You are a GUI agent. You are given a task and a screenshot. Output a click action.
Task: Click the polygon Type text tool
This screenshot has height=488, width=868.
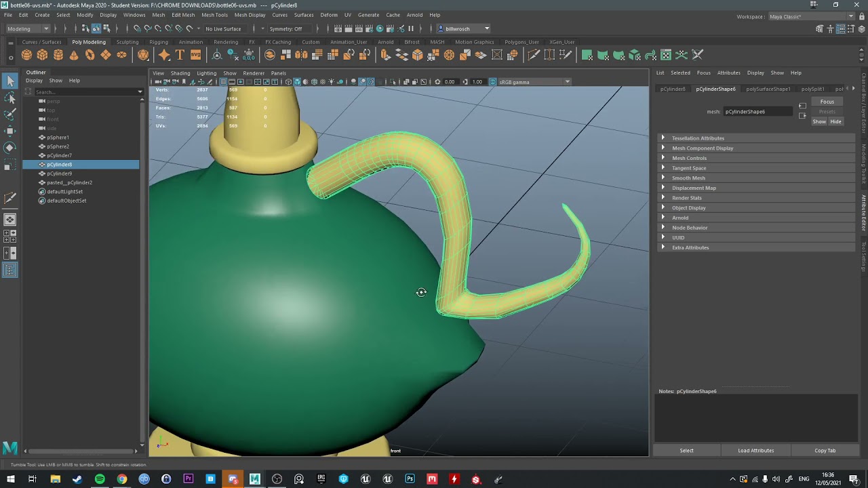(180, 55)
